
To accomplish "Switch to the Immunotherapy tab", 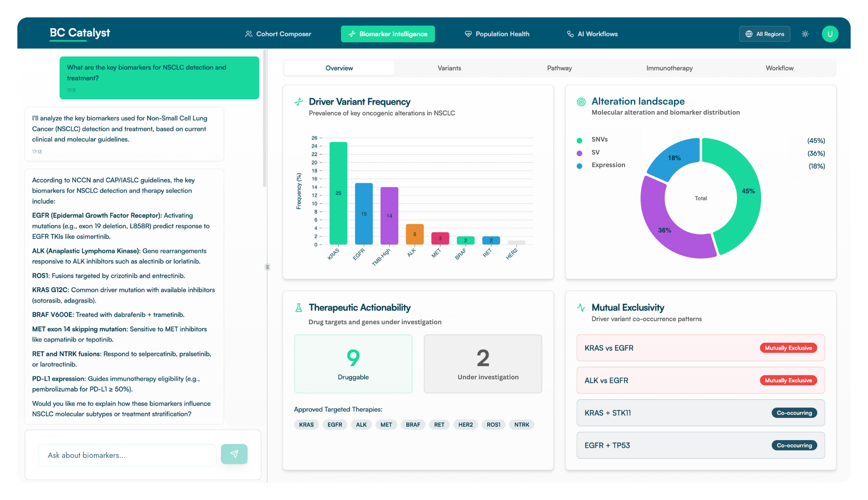I will [669, 68].
